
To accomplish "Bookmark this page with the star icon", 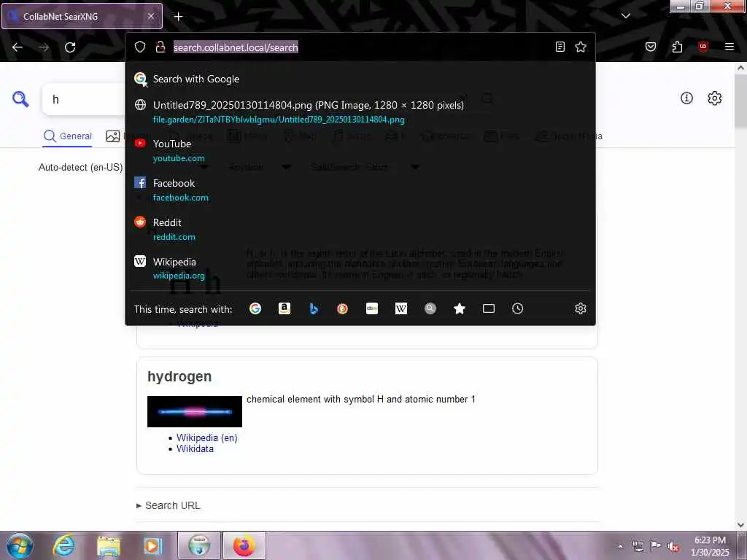I will tap(580, 47).
